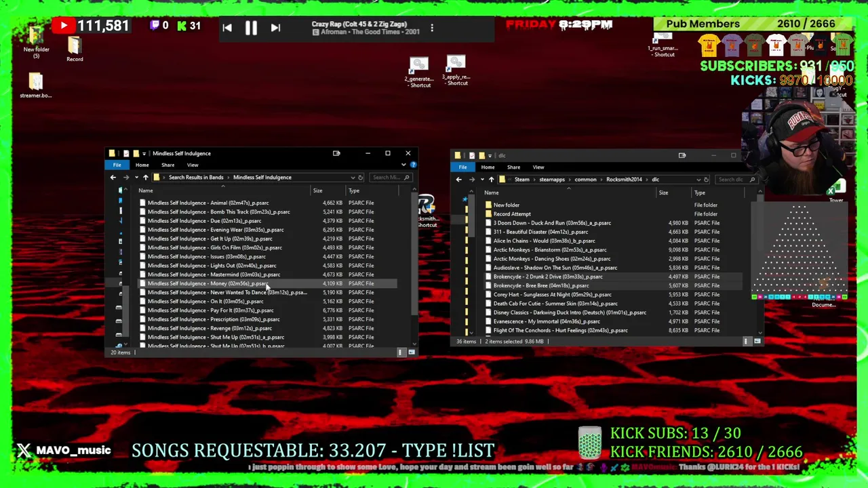Open Home tab in Mindless Self Indulgence window
Viewport: 868px width, 488px height.
(x=142, y=165)
